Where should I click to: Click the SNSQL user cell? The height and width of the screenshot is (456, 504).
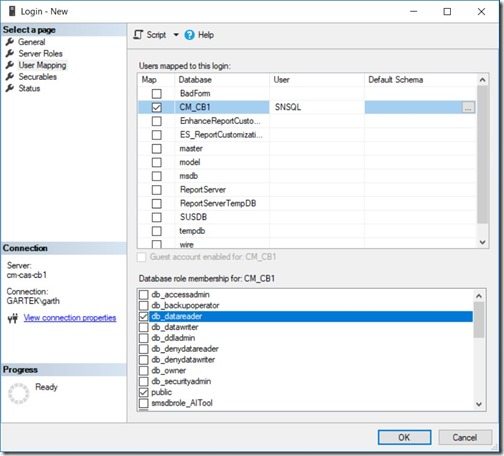pos(317,107)
